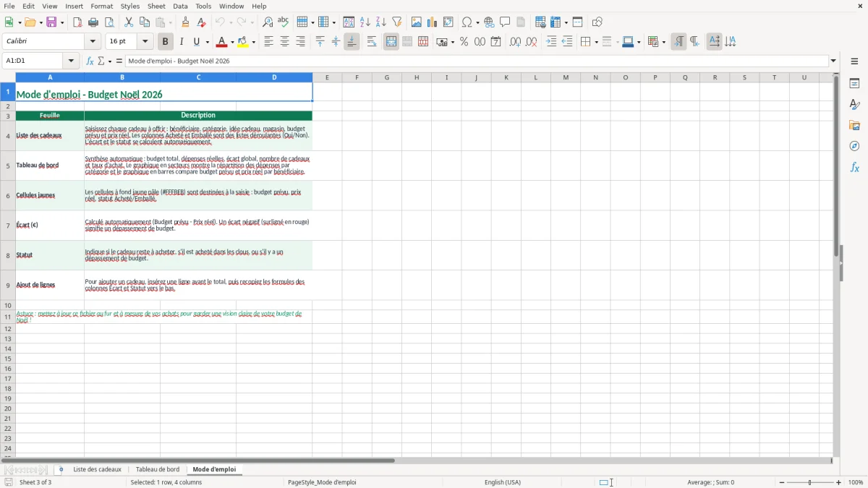Open the sidebar Properties deck

(x=854, y=84)
